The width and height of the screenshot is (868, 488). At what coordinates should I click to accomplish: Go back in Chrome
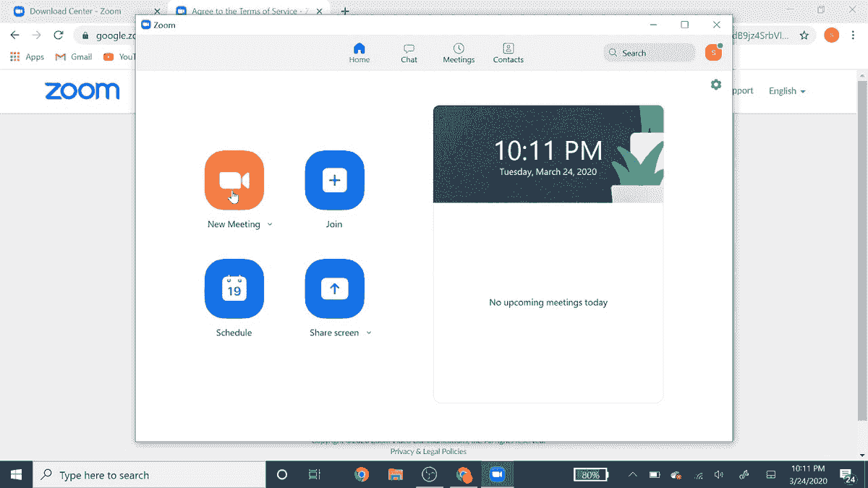tap(15, 35)
